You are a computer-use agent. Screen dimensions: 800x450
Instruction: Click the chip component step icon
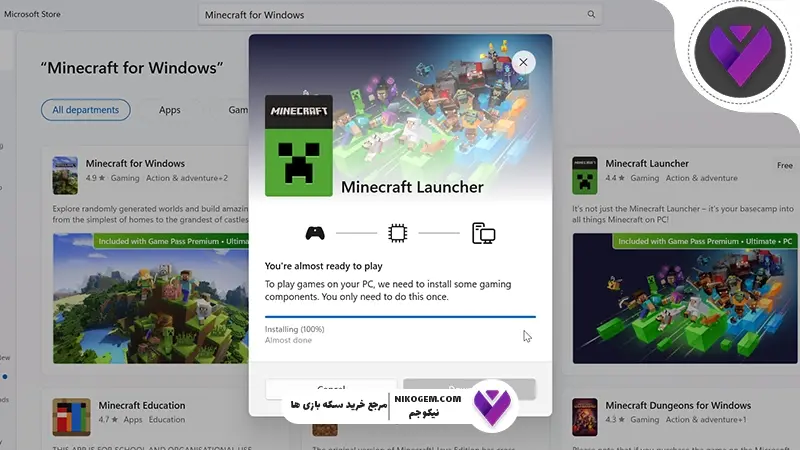point(397,233)
